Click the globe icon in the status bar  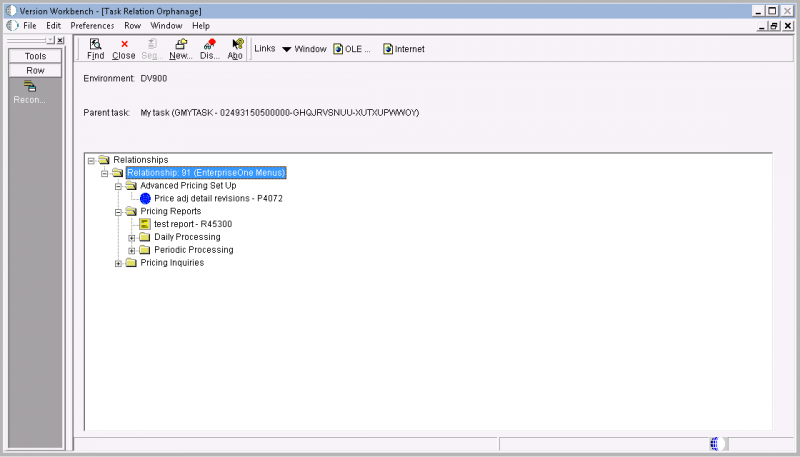(714, 444)
